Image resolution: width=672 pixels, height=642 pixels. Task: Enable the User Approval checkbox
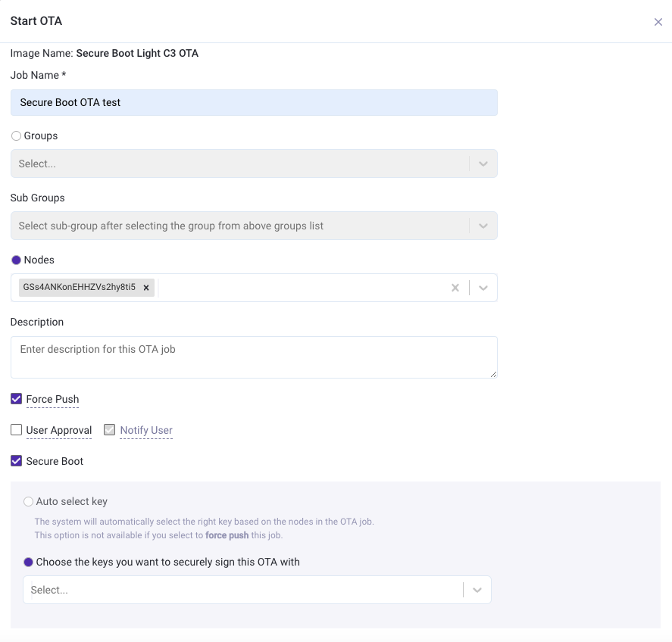tap(16, 430)
